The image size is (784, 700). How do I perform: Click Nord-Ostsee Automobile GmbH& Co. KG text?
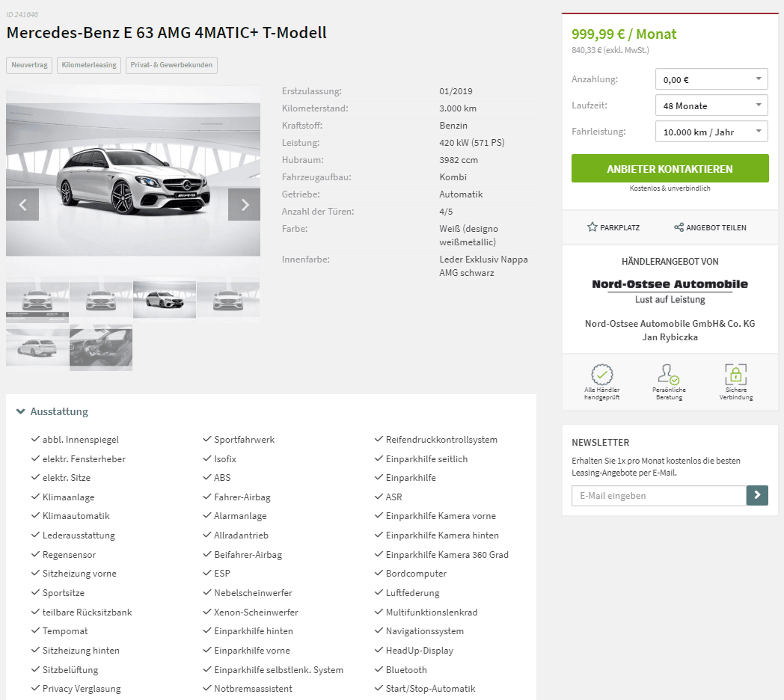point(670,324)
